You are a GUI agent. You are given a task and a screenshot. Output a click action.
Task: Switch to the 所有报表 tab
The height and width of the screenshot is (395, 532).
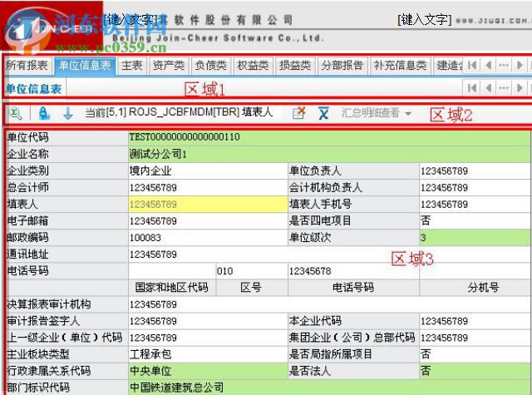pyautogui.click(x=27, y=65)
